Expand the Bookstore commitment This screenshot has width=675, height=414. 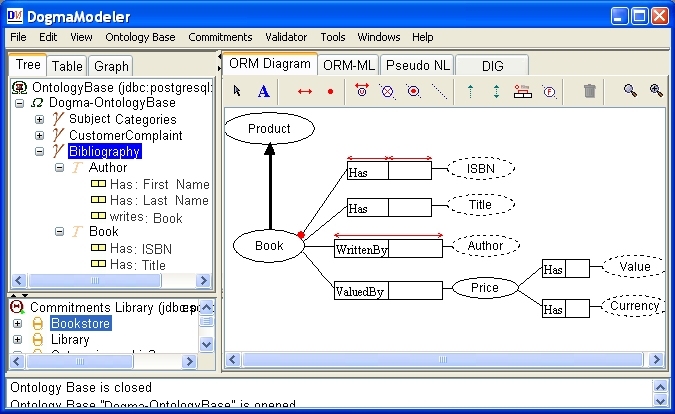point(17,323)
